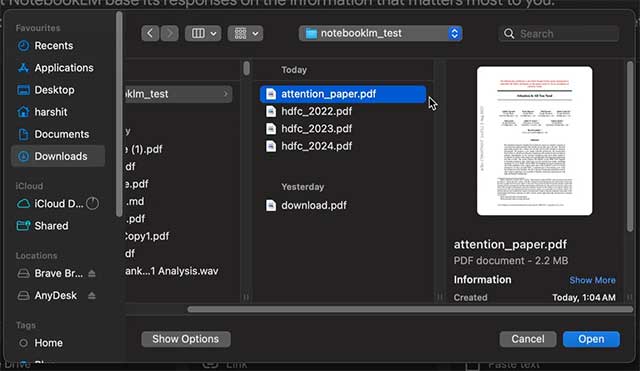
Task: Click the Downloads icon in sidebar
Action: (x=24, y=156)
